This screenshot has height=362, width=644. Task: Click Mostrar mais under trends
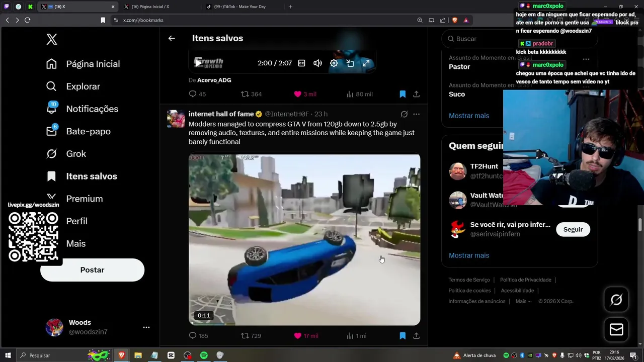point(469,116)
